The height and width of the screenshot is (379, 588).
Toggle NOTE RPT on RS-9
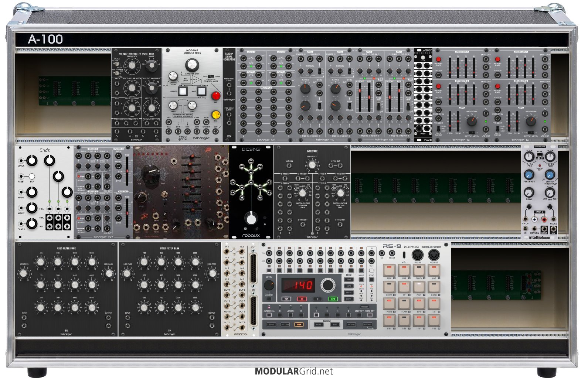(370, 315)
